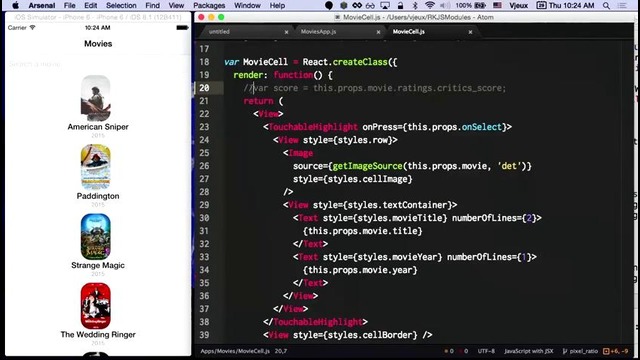Viewport: 640px width, 360px height.
Task: Close the MoviesApp.js tab
Action: 378,32
